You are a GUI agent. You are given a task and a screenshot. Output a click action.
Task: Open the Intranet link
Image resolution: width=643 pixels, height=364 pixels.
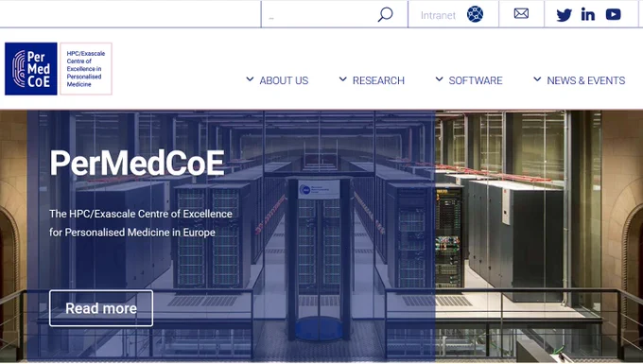point(438,15)
